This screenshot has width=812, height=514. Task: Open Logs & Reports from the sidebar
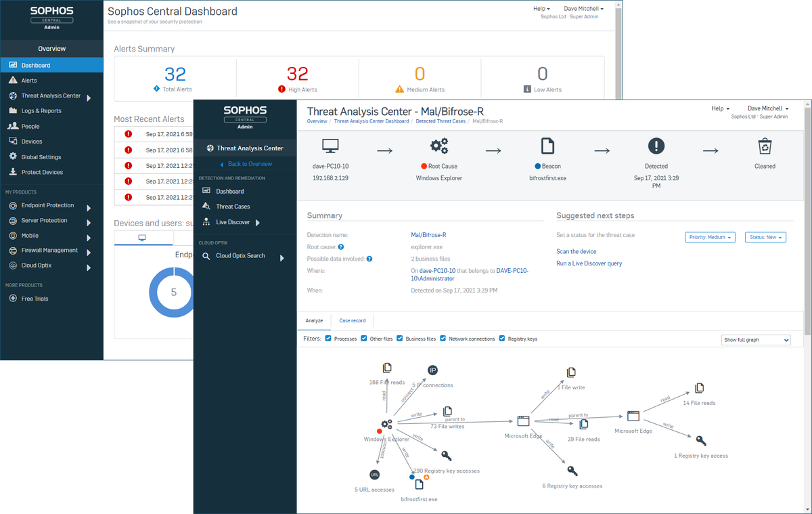pos(40,111)
